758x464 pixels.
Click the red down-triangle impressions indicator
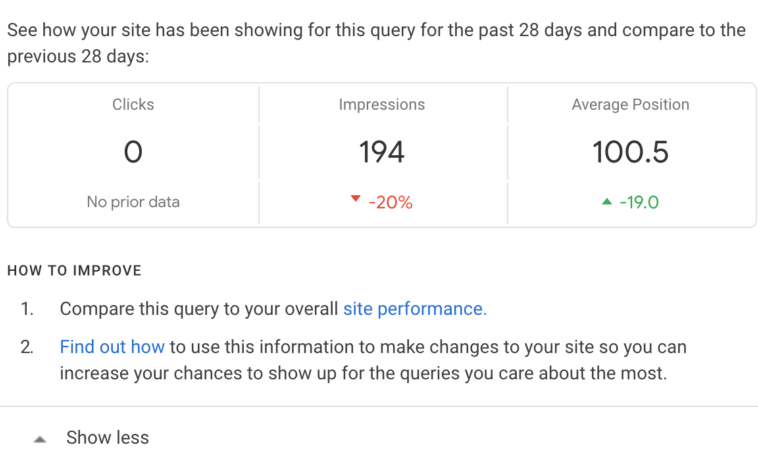click(355, 199)
